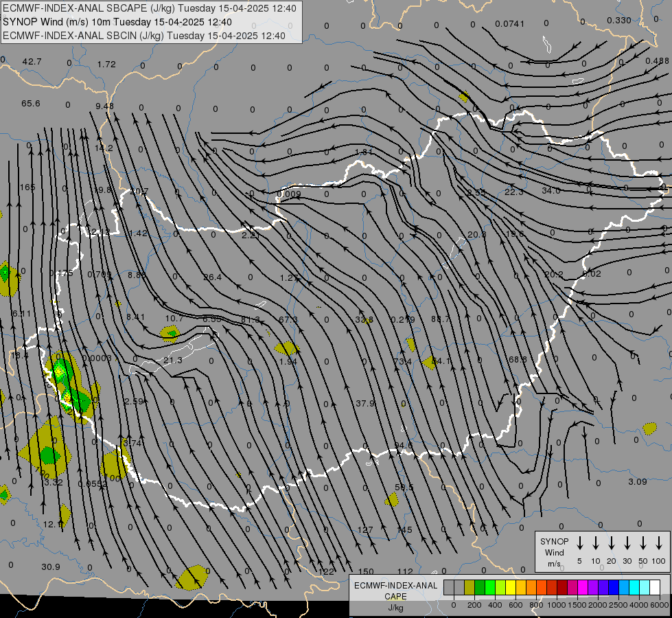Click the map value '81.3'
This screenshot has height=618, width=672.
click(x=250, y=319)
